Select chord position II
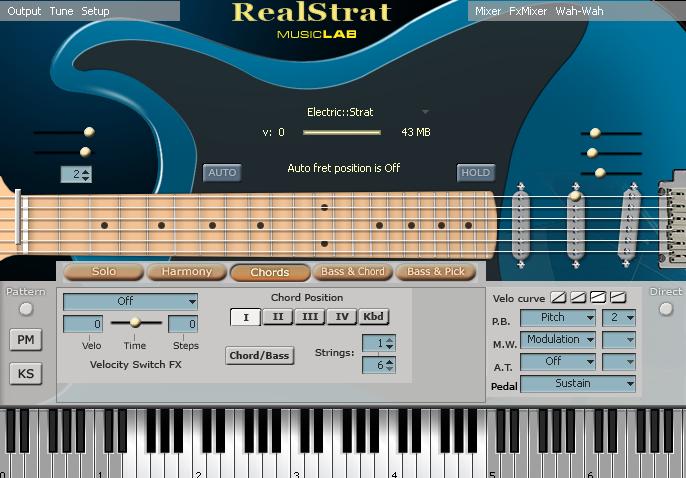Viewport: 686px width, 478px height. pos(278,317)
